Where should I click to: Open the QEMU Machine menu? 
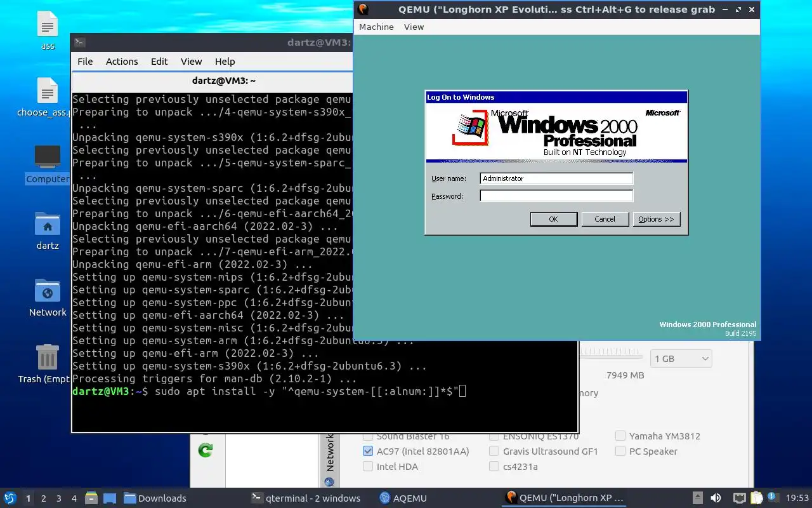coord(376,27)
